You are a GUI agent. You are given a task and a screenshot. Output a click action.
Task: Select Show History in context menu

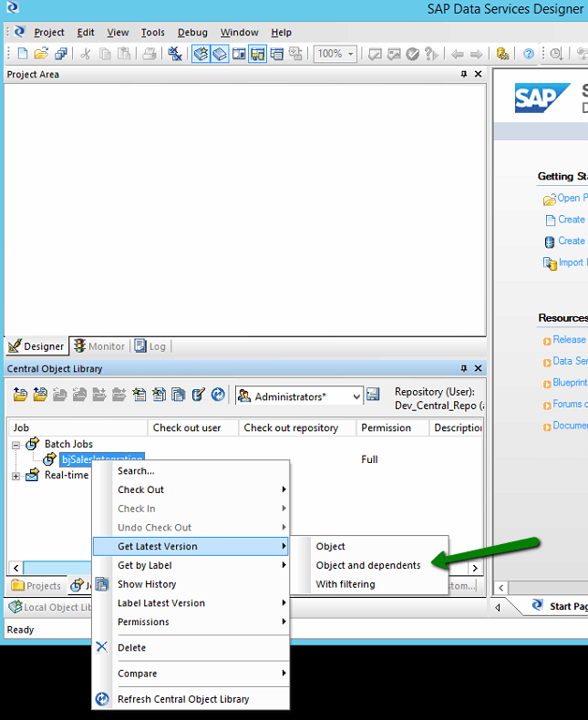coord(147,584)
